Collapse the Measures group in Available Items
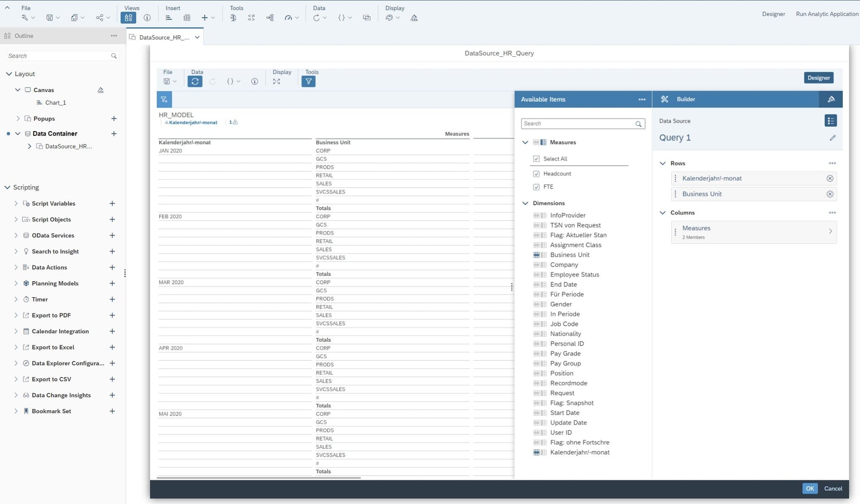 click(525, 142)
